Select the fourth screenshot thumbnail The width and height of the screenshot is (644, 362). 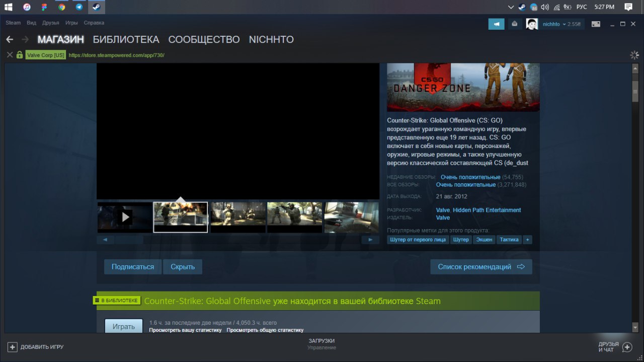294,218
